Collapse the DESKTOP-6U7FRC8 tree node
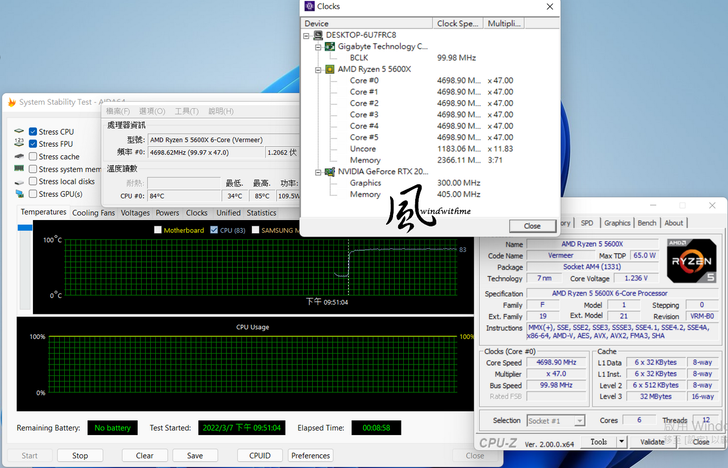The image size is (728, 468). (x=307, y=35)
